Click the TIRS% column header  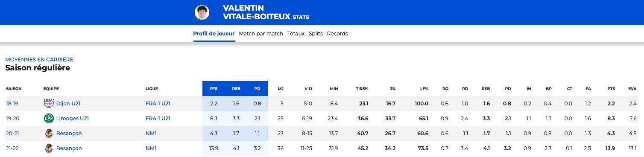click(x=362, y=89)
